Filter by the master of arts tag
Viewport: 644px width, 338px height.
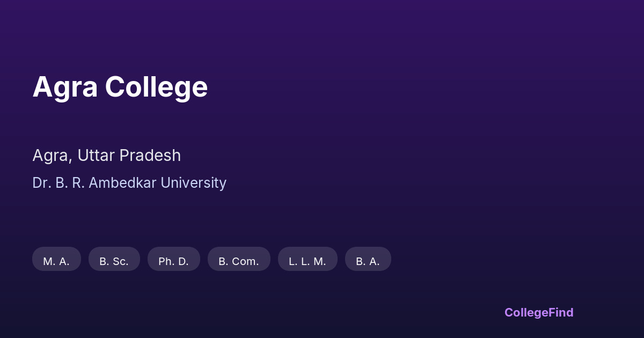(56, 259)
